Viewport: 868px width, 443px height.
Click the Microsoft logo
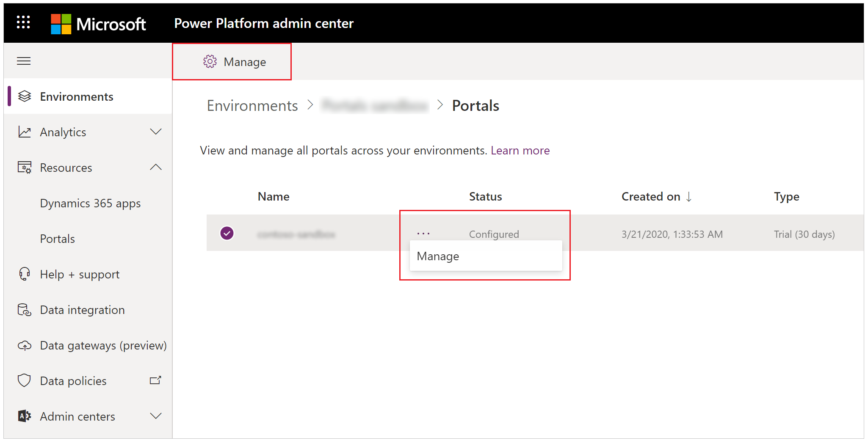click(98, 24)
